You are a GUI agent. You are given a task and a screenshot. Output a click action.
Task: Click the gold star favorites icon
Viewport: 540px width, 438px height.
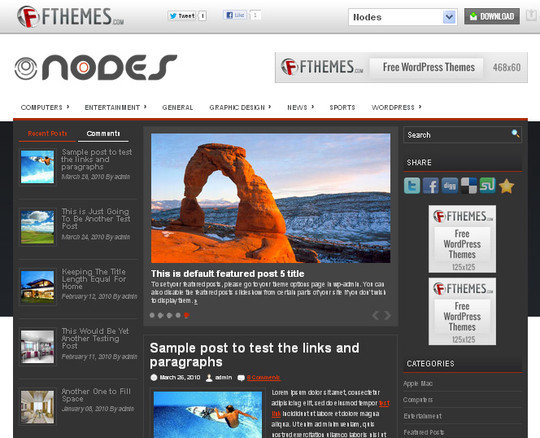coord(506,186)
